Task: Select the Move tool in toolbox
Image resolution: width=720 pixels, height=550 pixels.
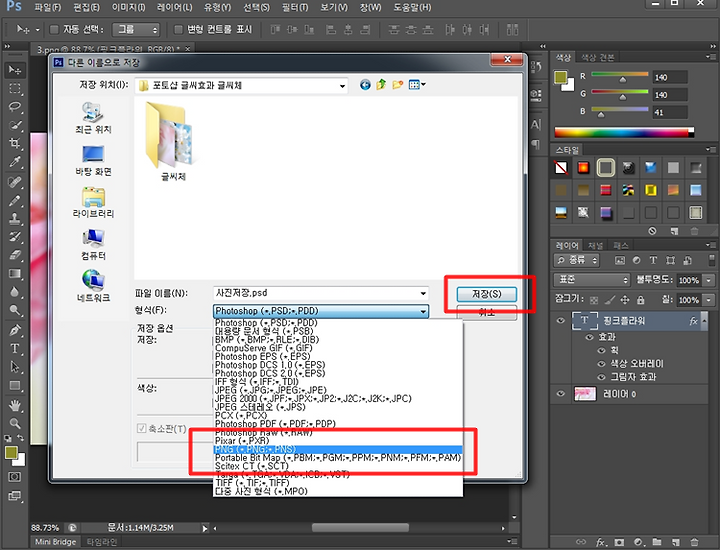Action: (15, 70)
